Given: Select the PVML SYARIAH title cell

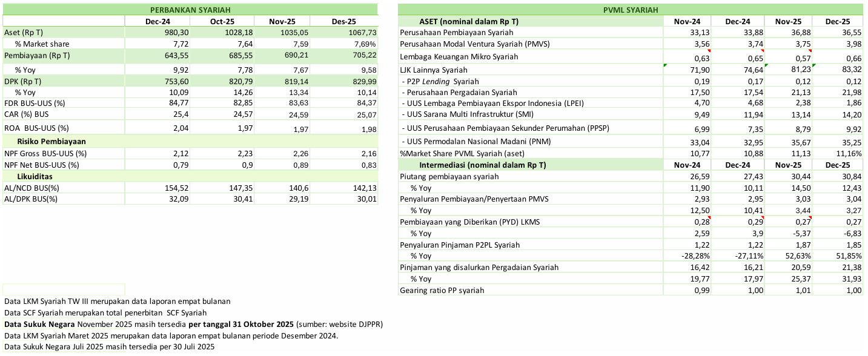Looking at the screenshot, I should coord(631,10).
